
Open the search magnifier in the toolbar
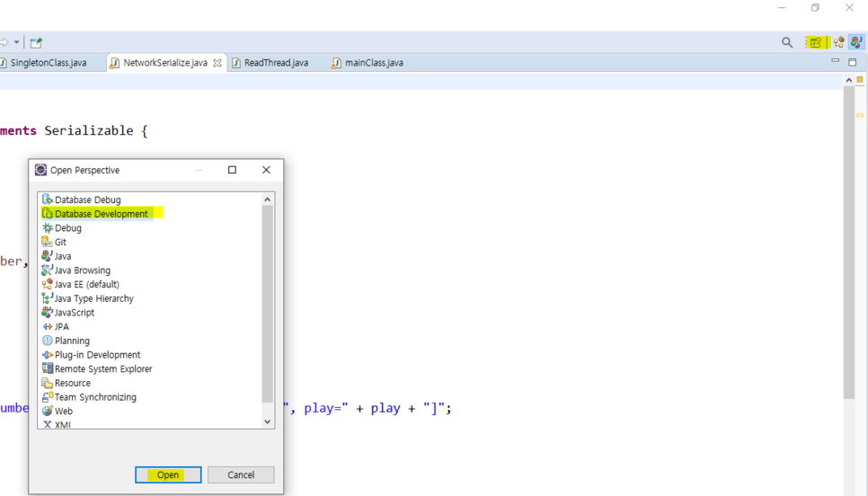(786, 42)
